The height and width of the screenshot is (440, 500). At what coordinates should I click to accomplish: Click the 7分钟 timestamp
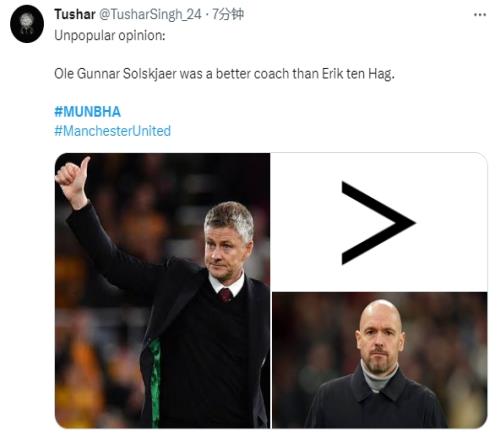click(x=228, y=14)
